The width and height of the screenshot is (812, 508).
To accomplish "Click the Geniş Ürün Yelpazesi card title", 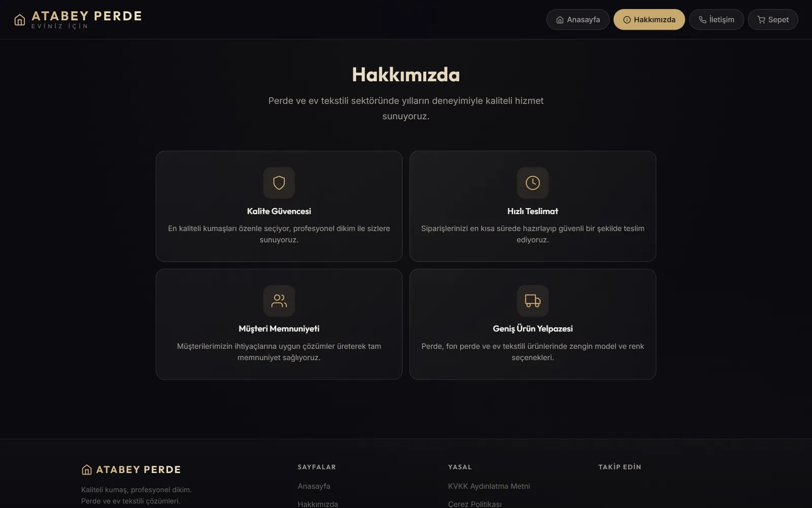I will 532,329.
